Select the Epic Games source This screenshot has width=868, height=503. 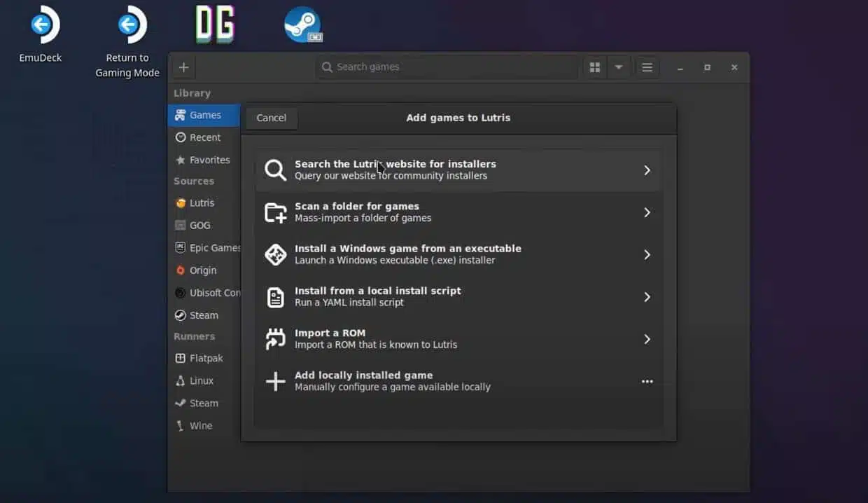(x=204, y=247)
